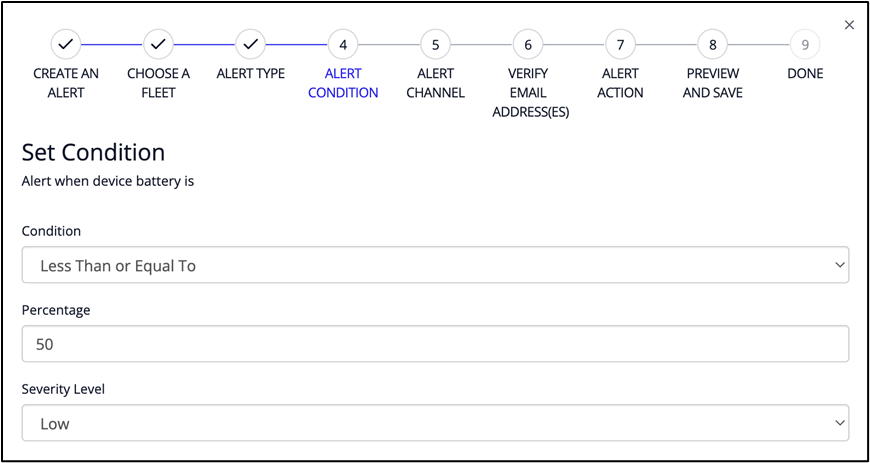The image size is (870, 463).
Task: Click the Alert Action step label
Action: tap(620, 83)
